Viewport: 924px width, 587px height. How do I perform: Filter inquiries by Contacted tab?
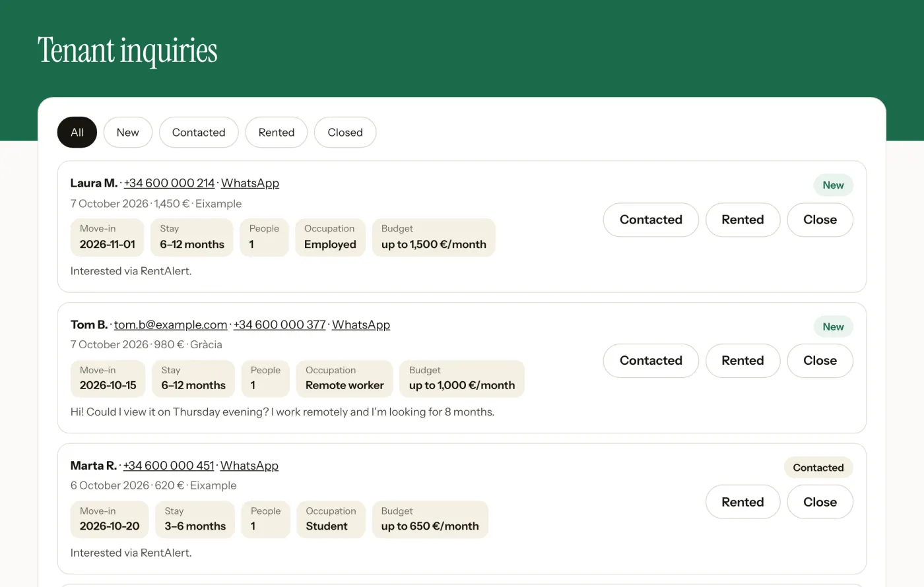(x=199, y=133)
